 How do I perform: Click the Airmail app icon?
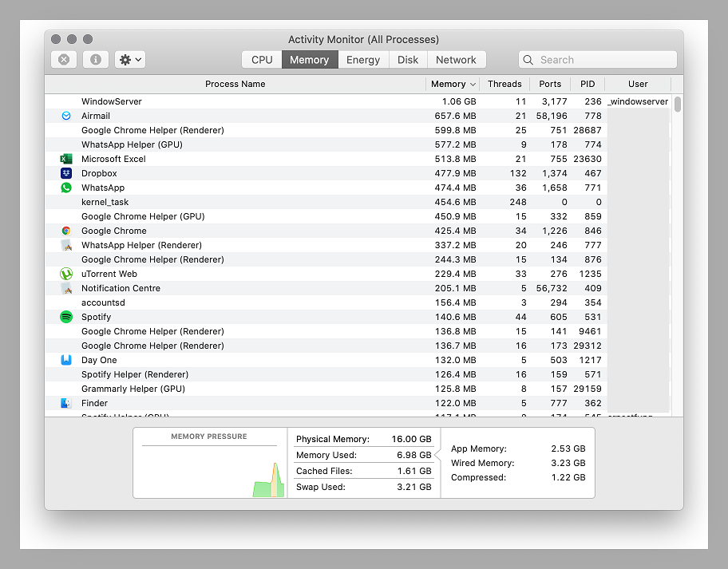(x=66, y=116)
